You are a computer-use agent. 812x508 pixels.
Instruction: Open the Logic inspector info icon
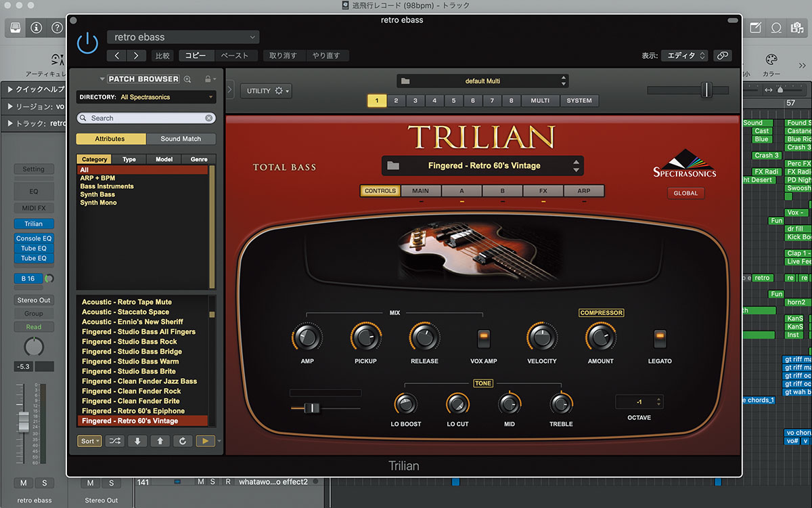[37, 28]
